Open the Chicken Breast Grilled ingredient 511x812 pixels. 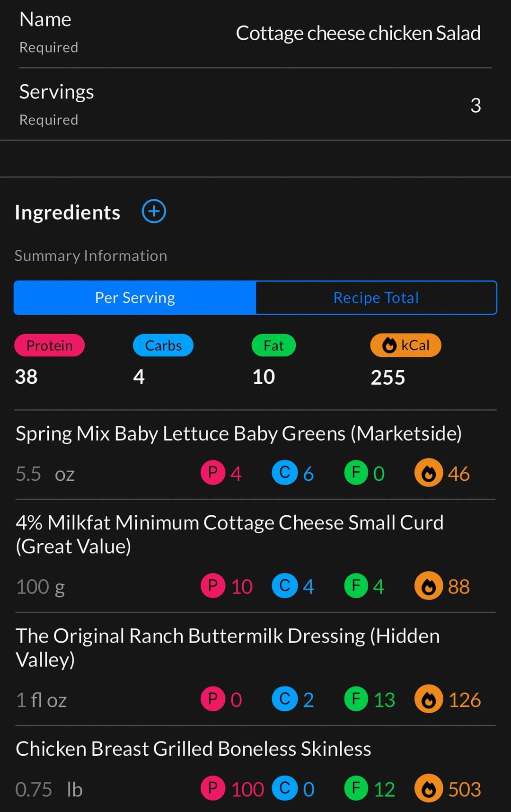click(193, 749)
